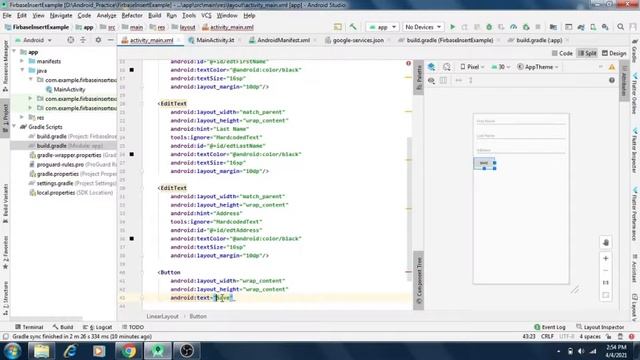Collapse the app module tree node
The image size is (640, 360).
coord(14,52)
